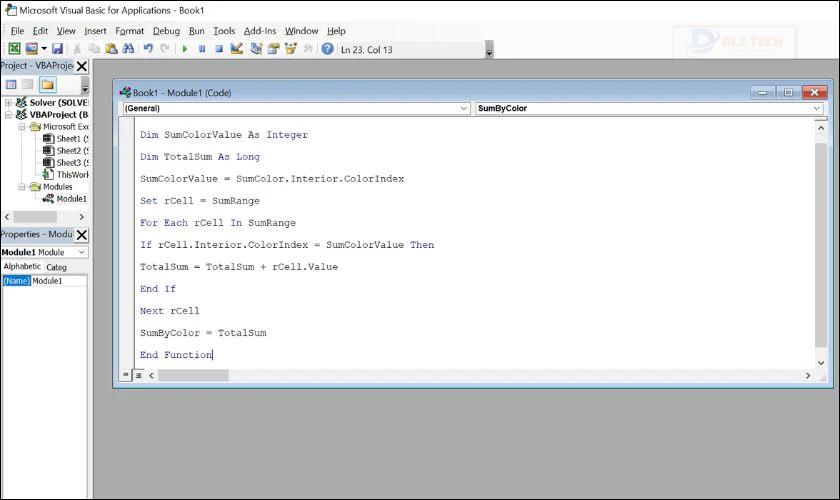Click the Procedure View button
This screenshot has height=500, width=840.
tap(125, 375)
